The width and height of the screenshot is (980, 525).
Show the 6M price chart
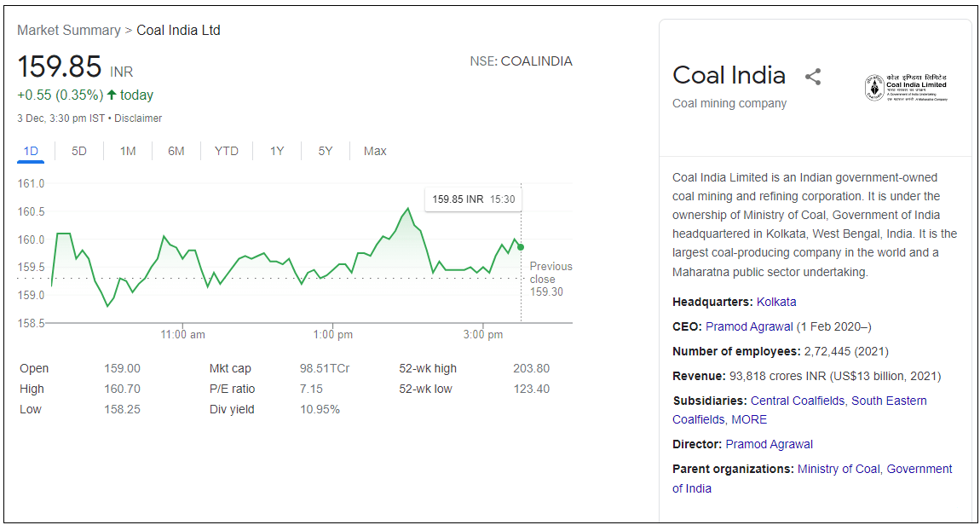click(x=176, y=151)
